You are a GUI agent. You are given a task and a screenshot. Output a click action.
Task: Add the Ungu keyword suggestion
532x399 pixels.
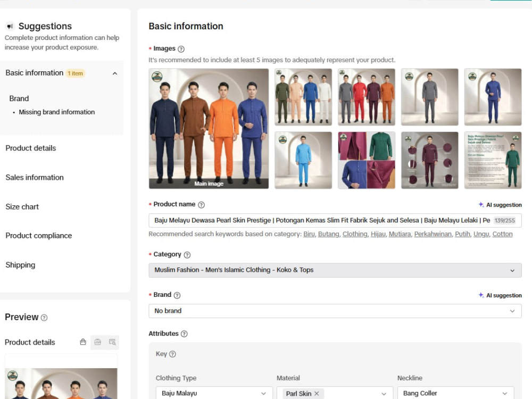pyautogui.click(x=481, y=234)
